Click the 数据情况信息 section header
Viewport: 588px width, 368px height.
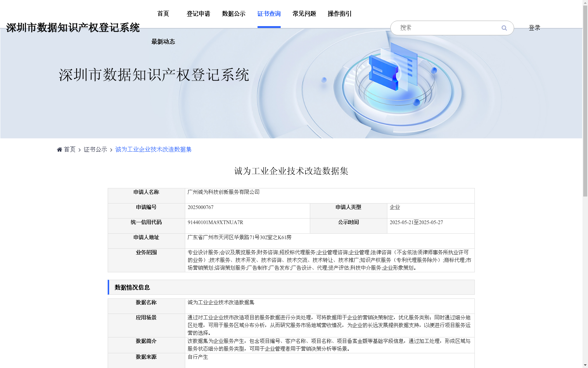pyautogui.click(x=291, y=287)
